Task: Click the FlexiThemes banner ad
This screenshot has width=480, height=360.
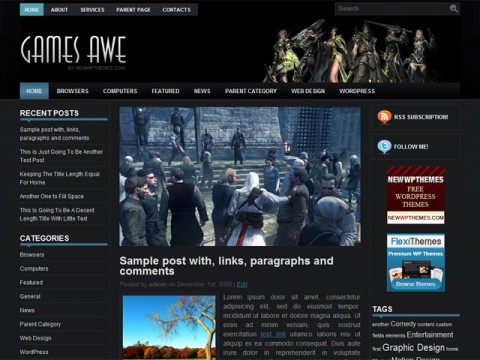Action: coord(416,263)
